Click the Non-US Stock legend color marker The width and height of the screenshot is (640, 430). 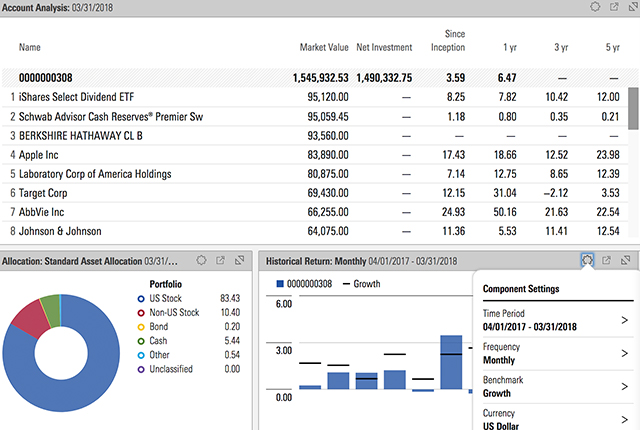click(139, 312)
